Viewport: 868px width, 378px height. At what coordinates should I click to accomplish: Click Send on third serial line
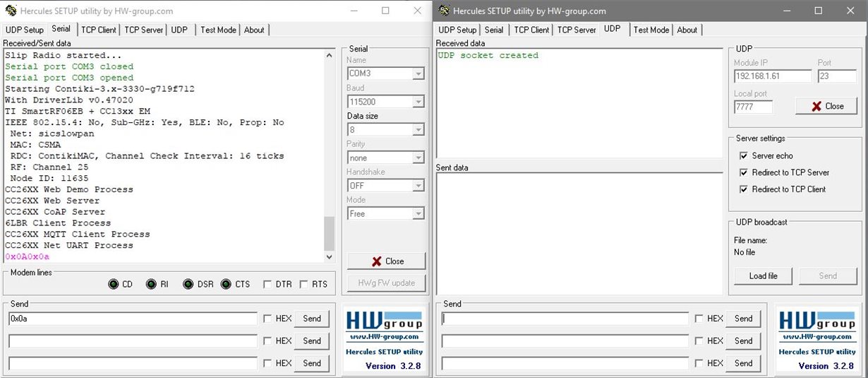pyautogui.click(x=312, y=363)
